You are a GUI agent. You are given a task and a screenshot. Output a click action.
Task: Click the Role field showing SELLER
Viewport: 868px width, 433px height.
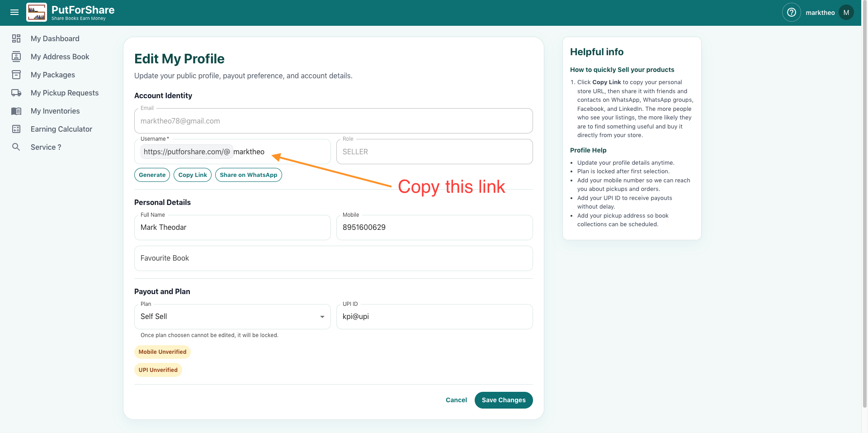434,152
